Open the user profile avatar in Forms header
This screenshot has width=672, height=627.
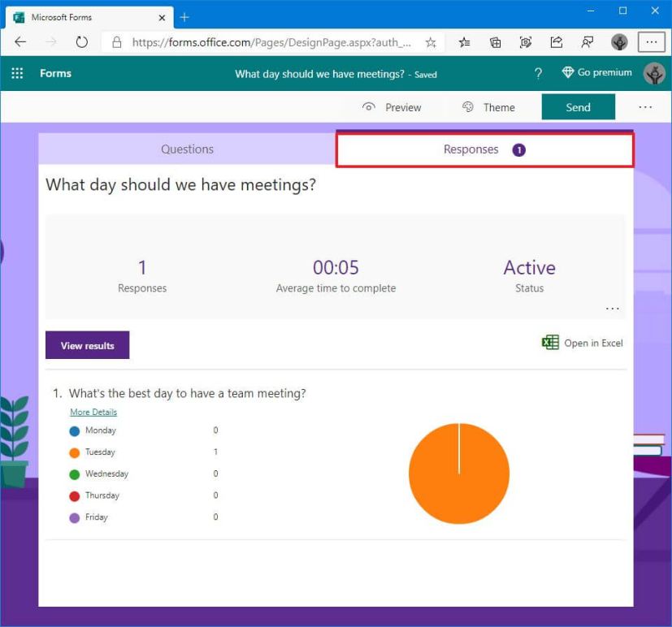click(654, 73)
